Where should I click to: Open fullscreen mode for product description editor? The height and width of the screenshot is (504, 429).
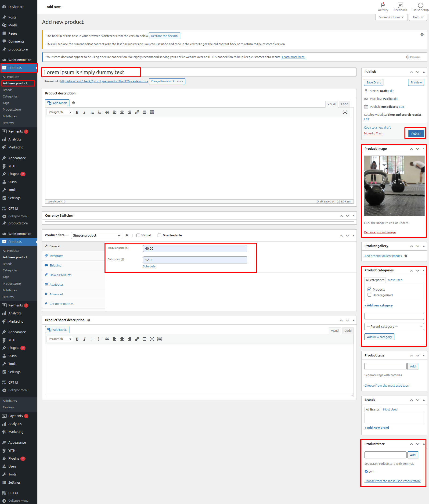tap(345, 112)
